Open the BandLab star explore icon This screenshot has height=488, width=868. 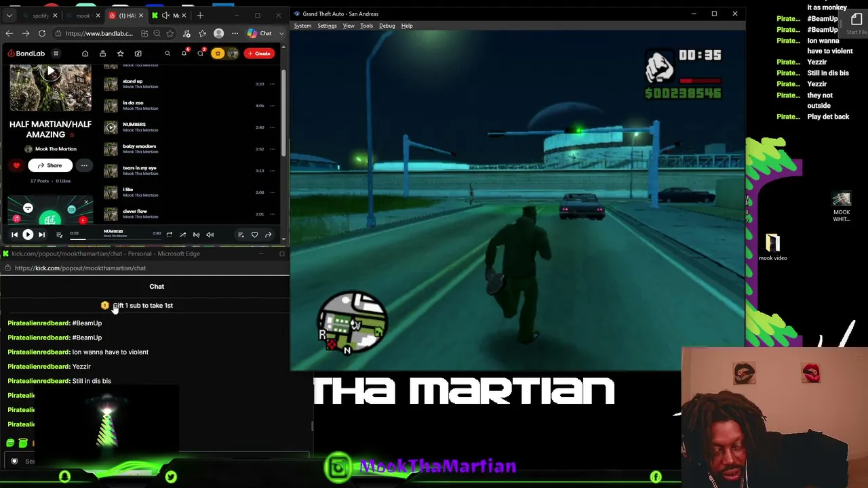click(120, 54)
